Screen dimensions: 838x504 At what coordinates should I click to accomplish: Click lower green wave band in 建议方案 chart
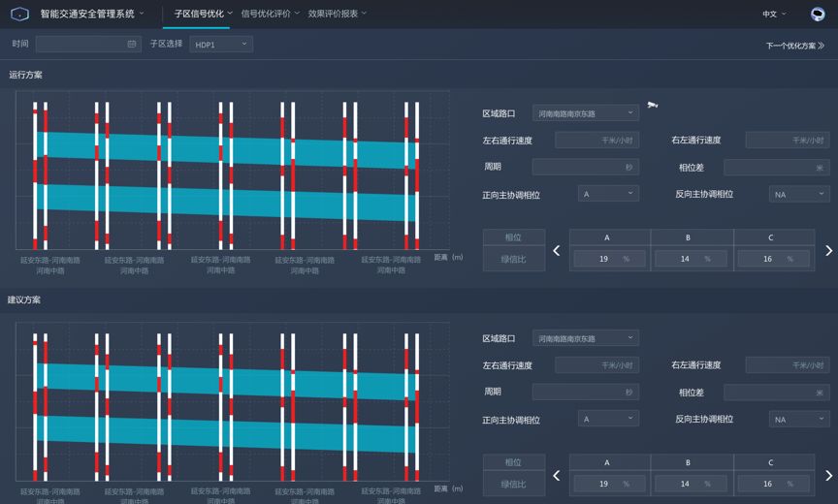click(x=227, y=433)
